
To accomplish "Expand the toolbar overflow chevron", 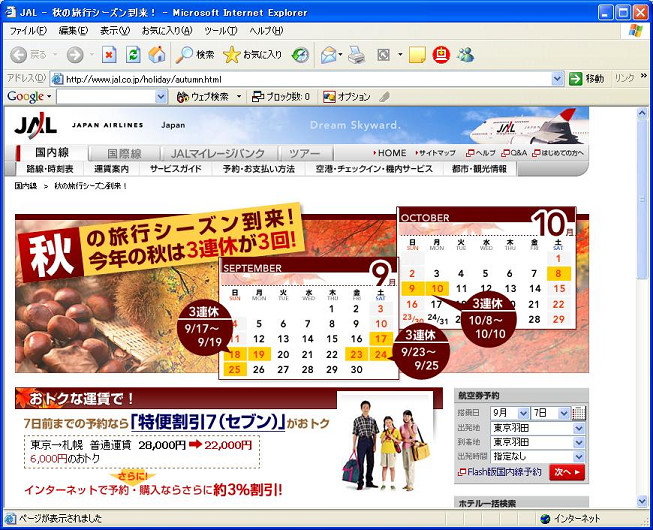I will (644, 76).
